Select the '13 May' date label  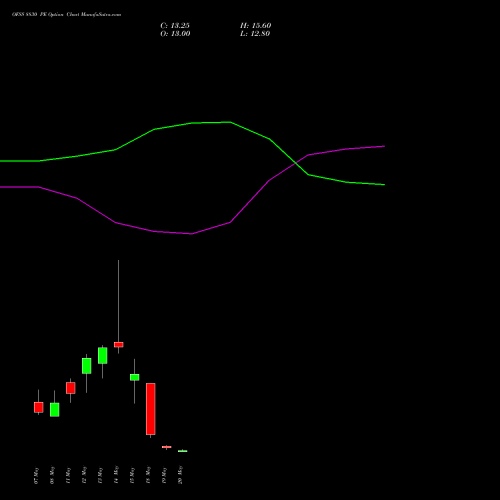(100, 475)
